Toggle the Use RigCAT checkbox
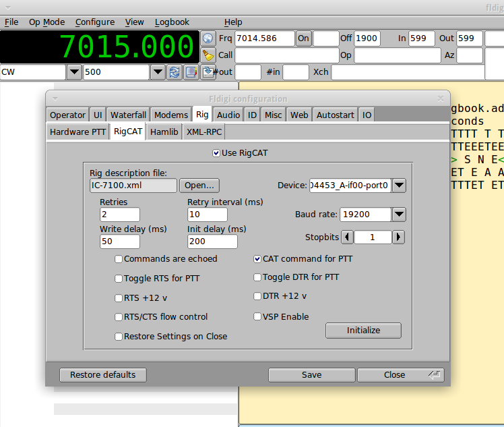 click(216, 153)
